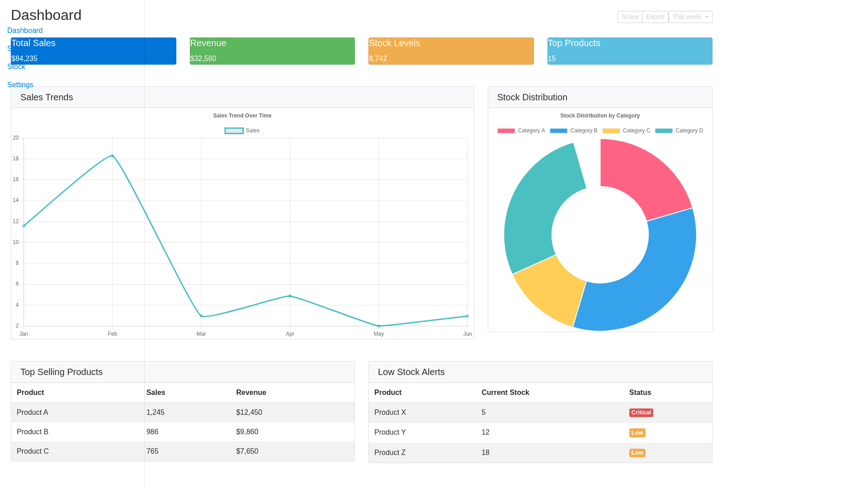Screen dimensions: 868x488
Task: Select the Top Products card
Action: click(x=629, y=51)
